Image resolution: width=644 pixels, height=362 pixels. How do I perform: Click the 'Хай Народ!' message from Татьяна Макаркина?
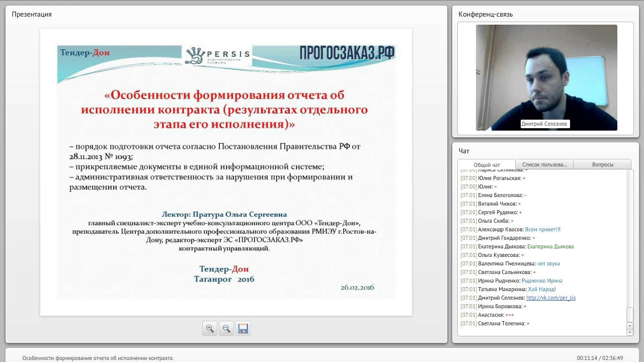[542, 289]
